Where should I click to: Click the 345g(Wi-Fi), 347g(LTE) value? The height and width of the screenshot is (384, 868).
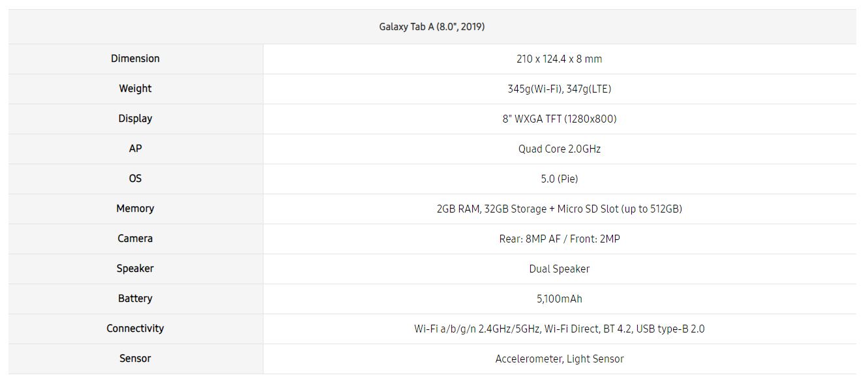559,89
